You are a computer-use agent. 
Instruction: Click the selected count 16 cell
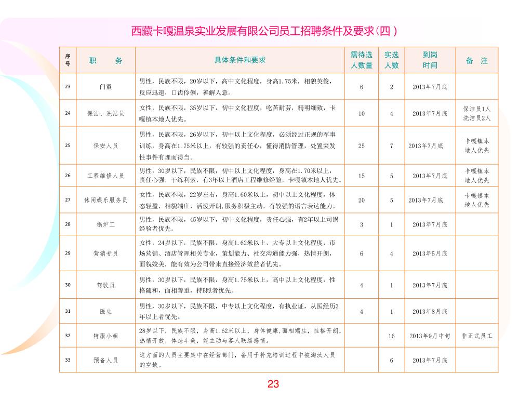pyautogui.click(x=392, y=336)
